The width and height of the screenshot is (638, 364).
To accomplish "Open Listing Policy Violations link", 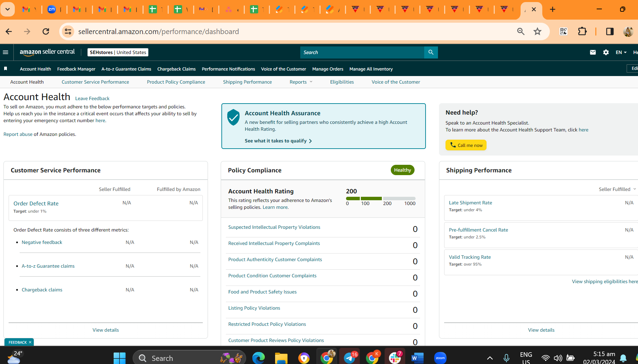I will point(254,308).
